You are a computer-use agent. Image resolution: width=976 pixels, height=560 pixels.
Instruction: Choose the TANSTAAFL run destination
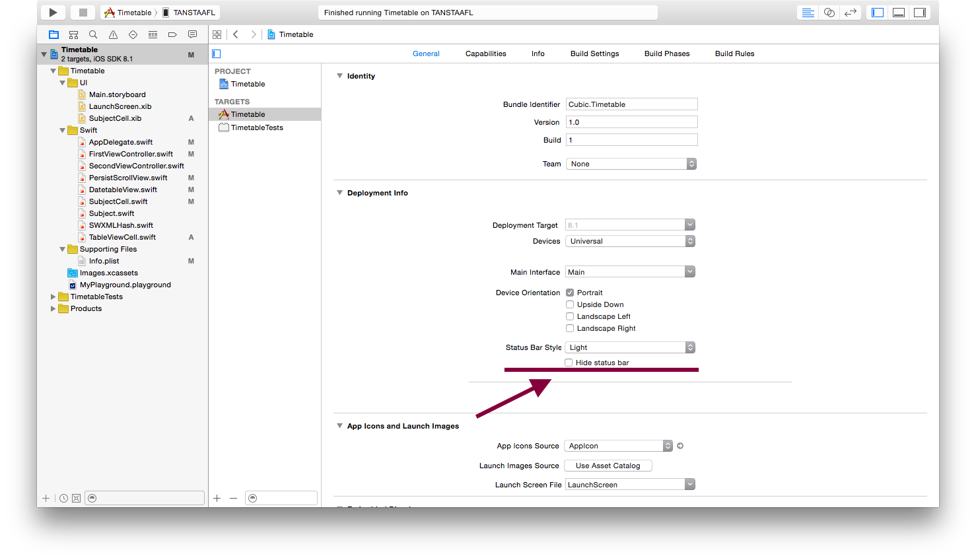[189, 13]
